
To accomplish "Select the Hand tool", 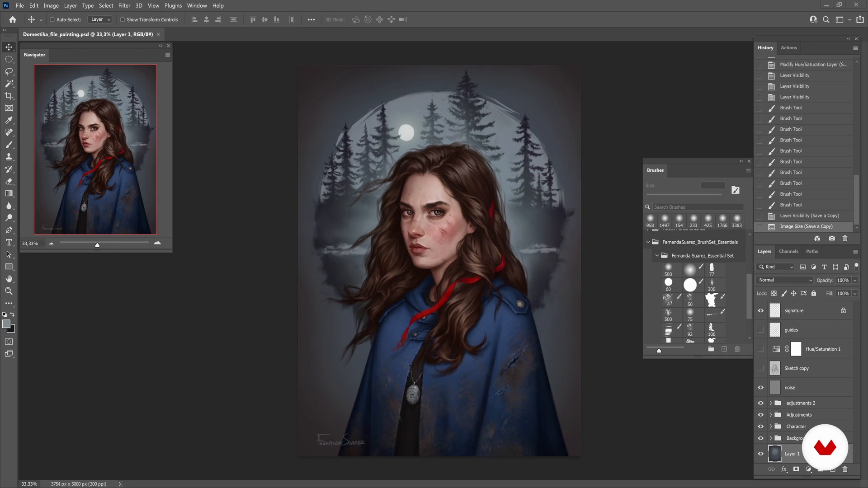I will (x=9, y=279).
